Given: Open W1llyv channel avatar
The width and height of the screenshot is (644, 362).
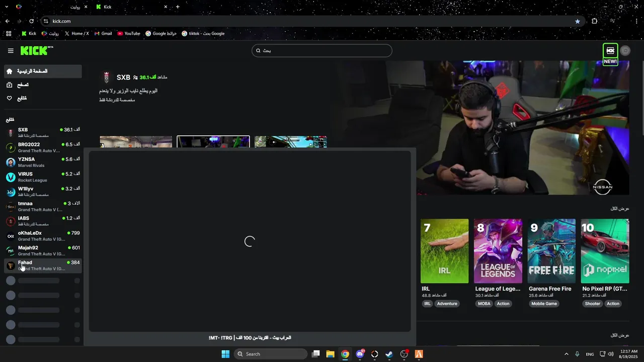Looking at the screenshot, I should point(11,192).
